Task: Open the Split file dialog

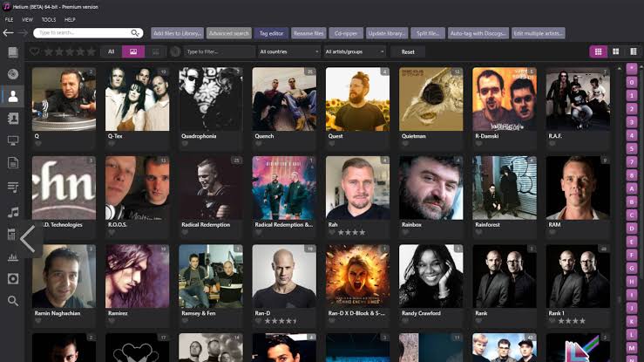Action: 428,33
